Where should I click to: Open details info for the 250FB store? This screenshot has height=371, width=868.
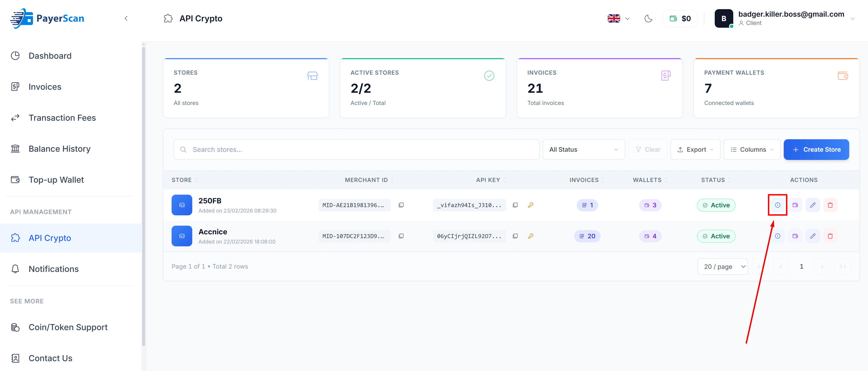pos(777,205)
